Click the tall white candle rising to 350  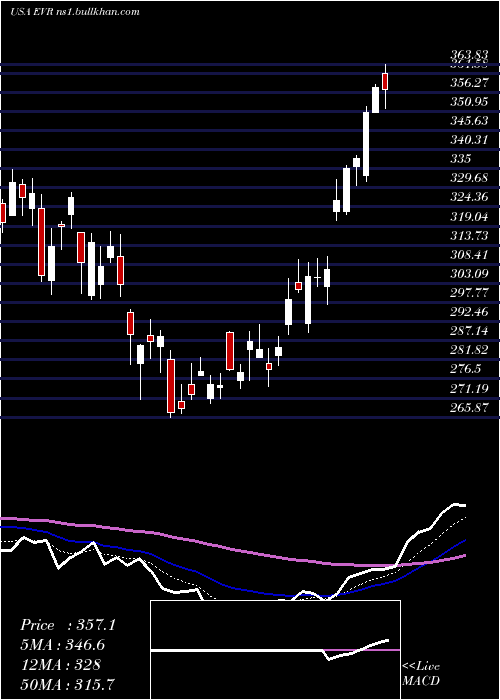pyautogui.click(x=366, y=144)
